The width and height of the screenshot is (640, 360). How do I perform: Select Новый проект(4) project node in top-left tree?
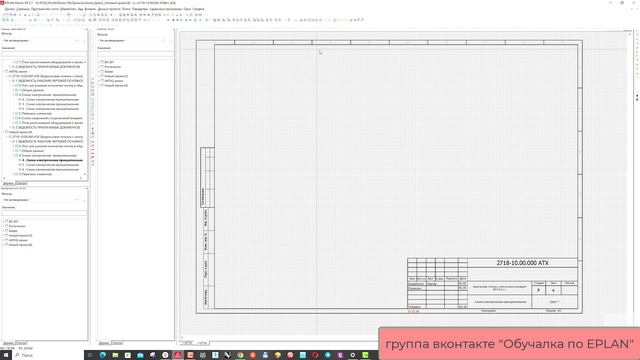[20, 132]
